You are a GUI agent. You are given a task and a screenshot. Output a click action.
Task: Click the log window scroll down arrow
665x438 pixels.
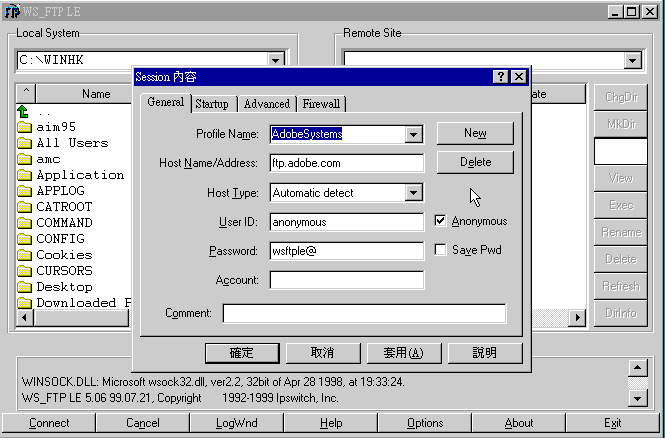(637, 398)
